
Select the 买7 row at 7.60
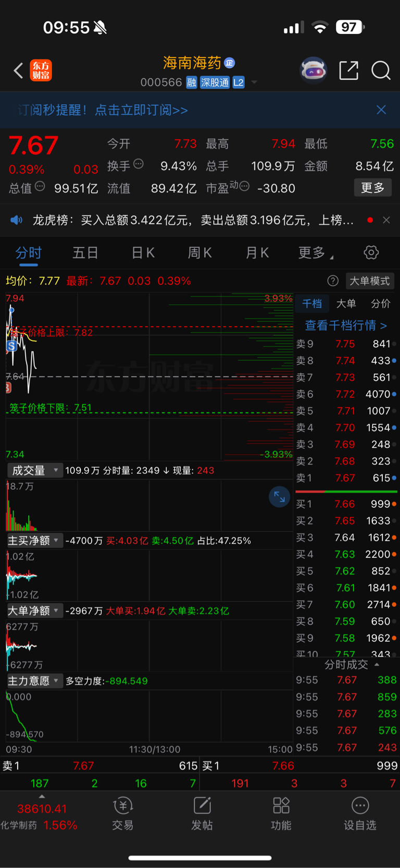pos(346,605)
